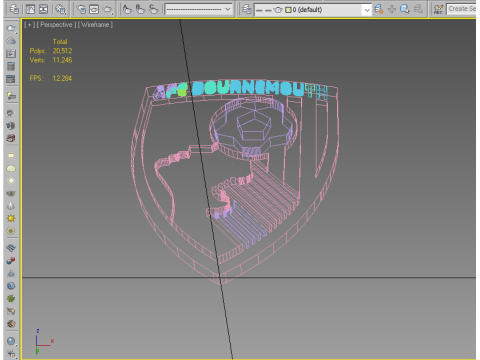
Task: Open the material editor flyout icon
Action: [x=60, y=9]
